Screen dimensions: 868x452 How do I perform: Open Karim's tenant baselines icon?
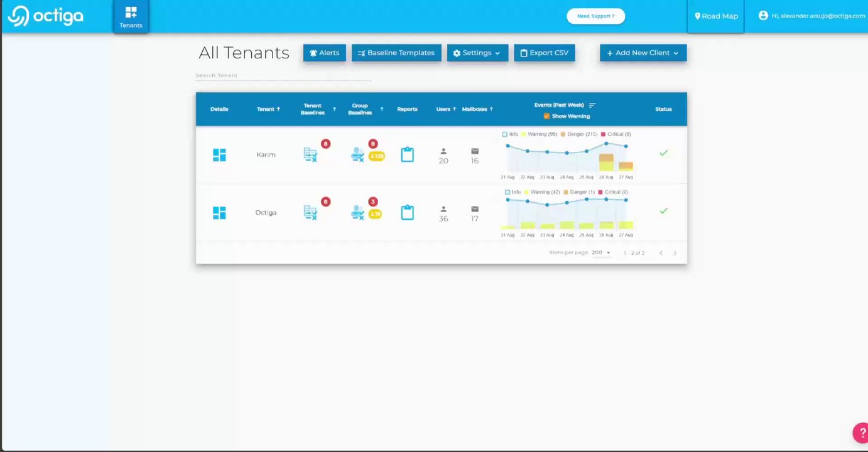click(310, 155)
